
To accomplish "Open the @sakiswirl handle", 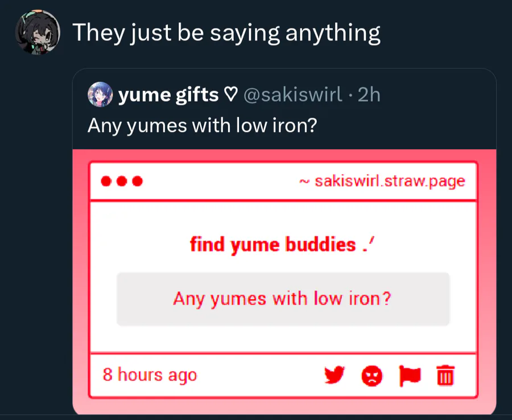I will (293, 95).
